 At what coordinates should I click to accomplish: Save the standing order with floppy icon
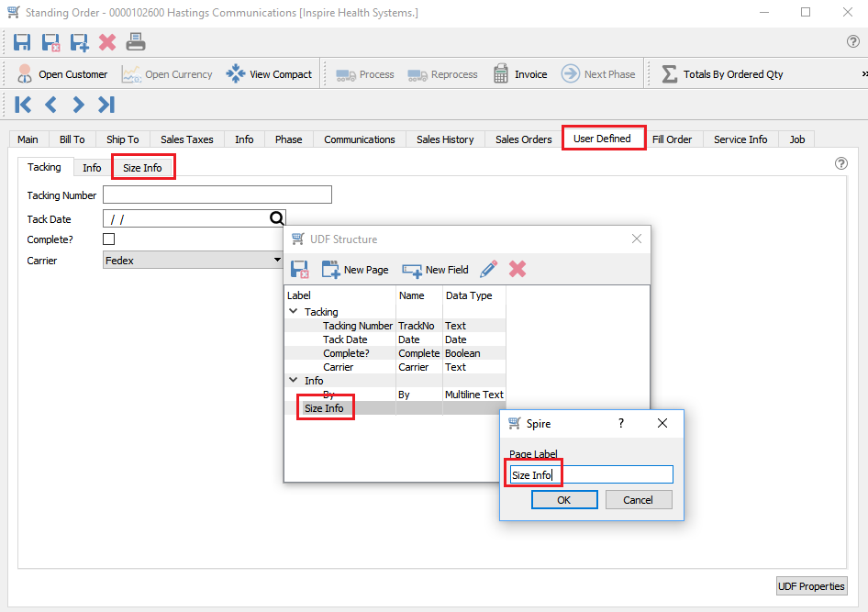(x=22, y=42)
